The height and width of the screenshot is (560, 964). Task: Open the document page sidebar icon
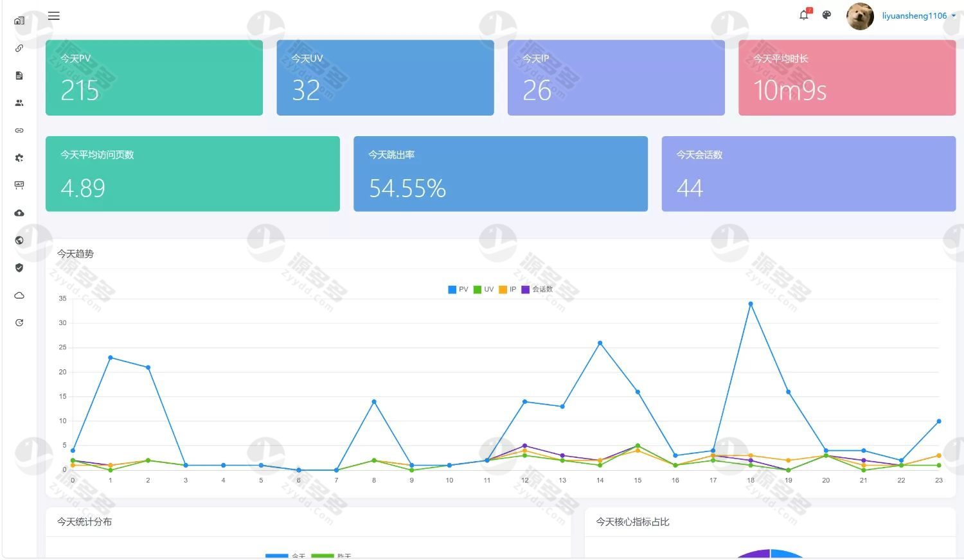tap(19, 76)
